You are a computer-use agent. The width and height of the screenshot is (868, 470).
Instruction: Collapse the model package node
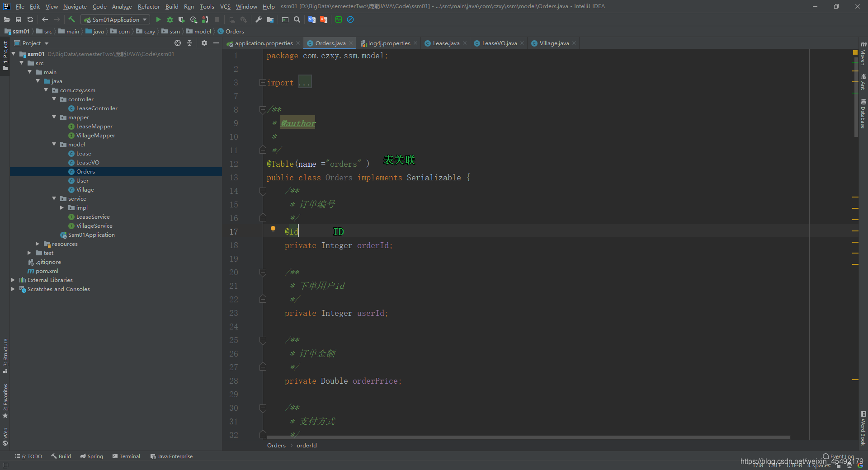(x=54, y=144)
